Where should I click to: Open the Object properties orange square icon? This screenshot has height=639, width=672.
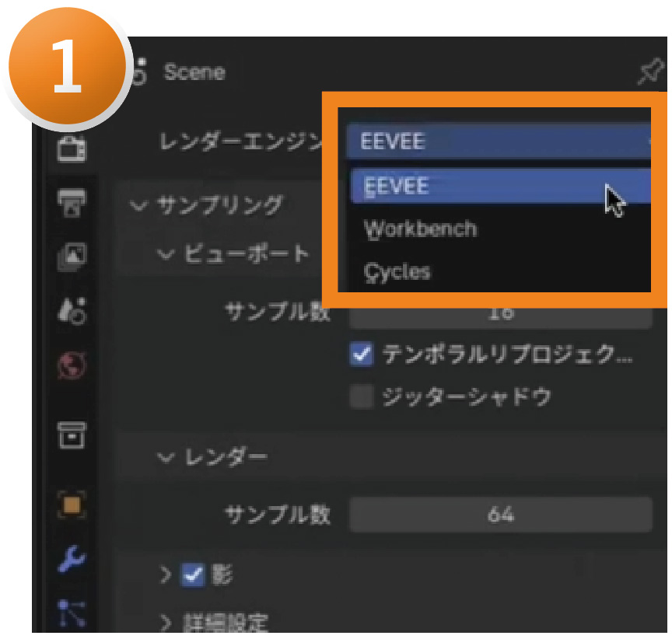click(72, 505)
